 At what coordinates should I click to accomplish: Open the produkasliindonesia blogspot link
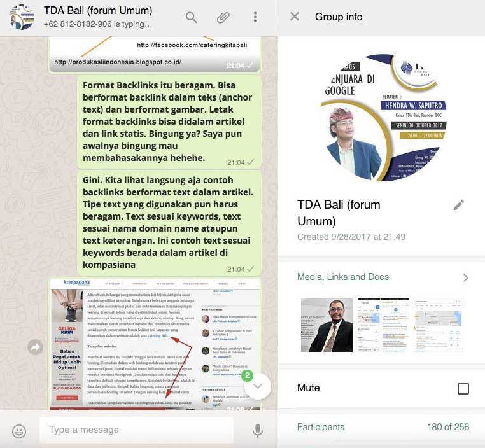(118, 62)
